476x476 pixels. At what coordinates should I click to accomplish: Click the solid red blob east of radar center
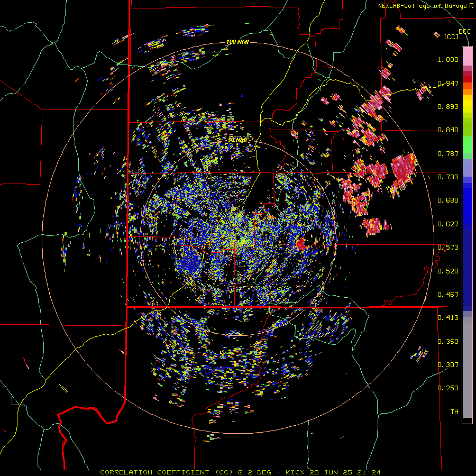click(x=301, y=244)
